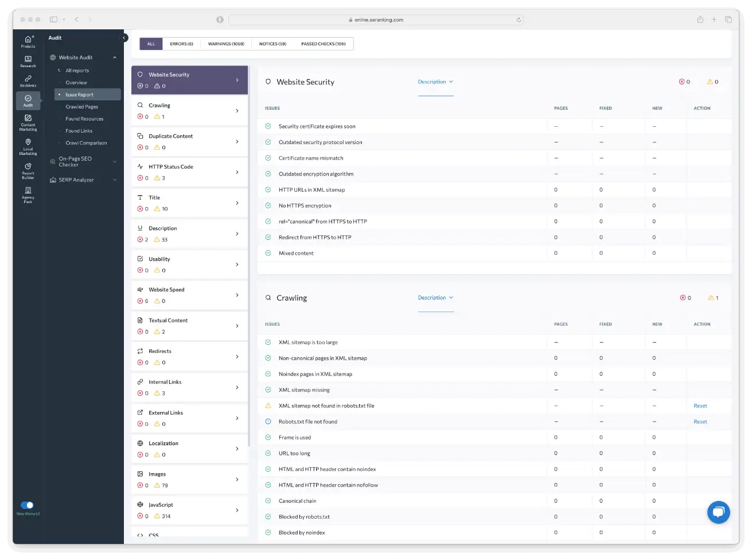Open the live chat bubble
Viewport: 752px width, 560px height.
(x=718, y=512)
